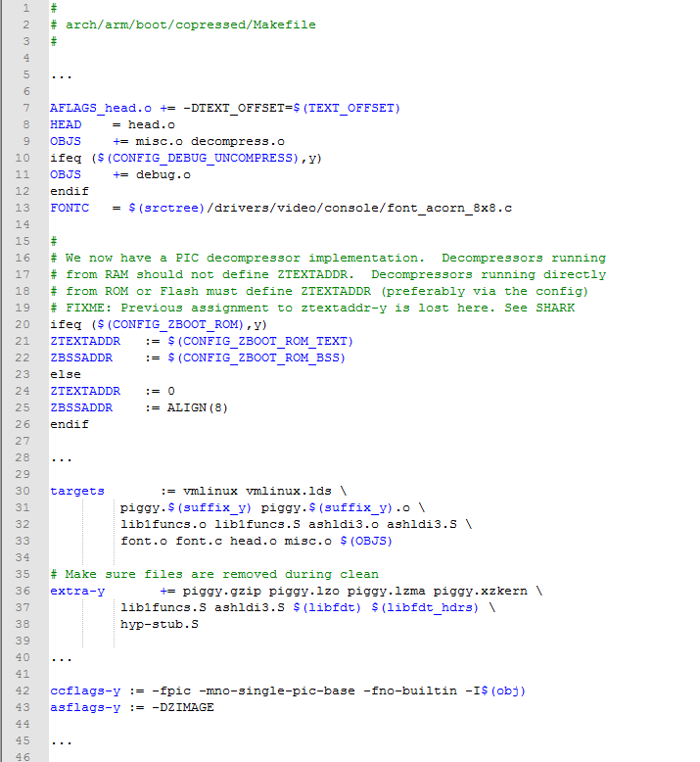Click 'extra-y' variable on line 36
Screen dimensions: 700x762
point(77,591)
